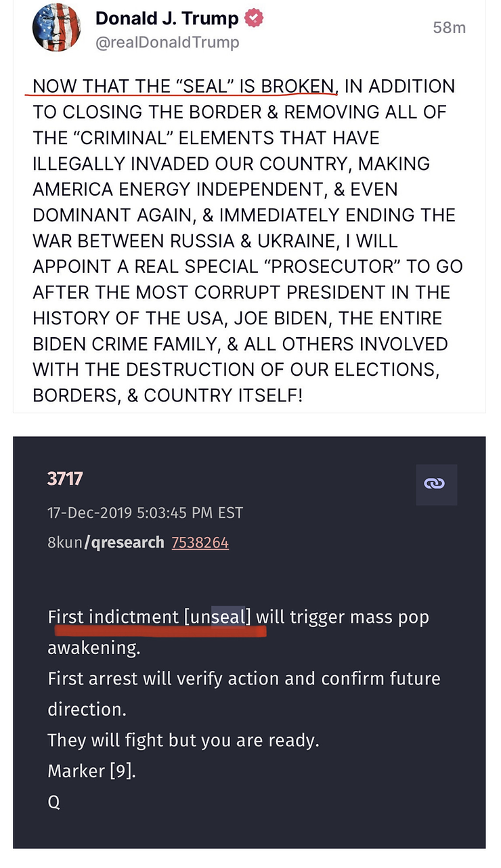The height and width of the screenshot is (868, 501).
Task: Click the "First arrest will verify action" line
Action: click(x=244, y=678)
